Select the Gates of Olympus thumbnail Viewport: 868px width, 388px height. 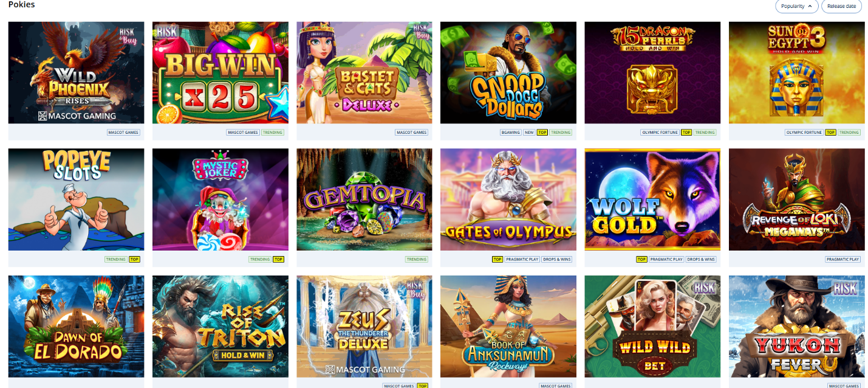[x=508, y=199]
